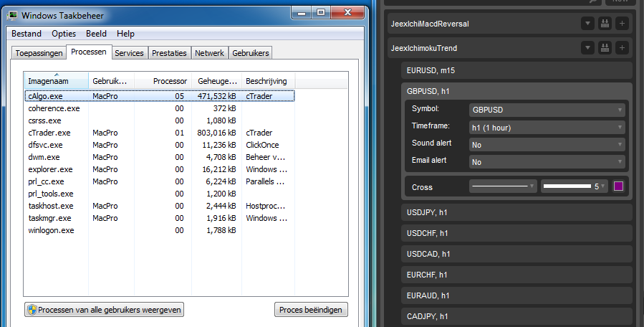This screenshot has height=327, width=644.
Task: Select the JeexIchimokuTrend indicator name
Action: pos(424,48)
